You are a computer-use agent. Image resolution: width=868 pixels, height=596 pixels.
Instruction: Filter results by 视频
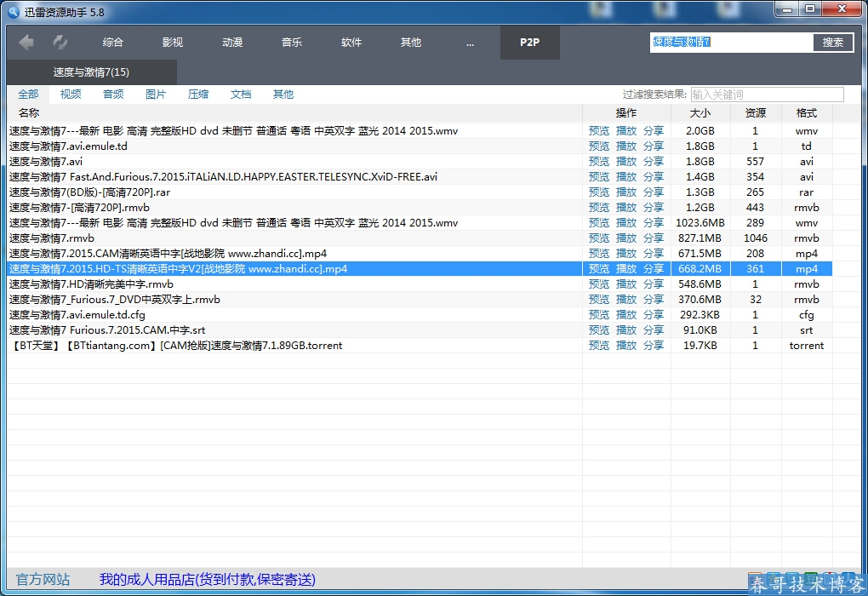pos(71,95)
